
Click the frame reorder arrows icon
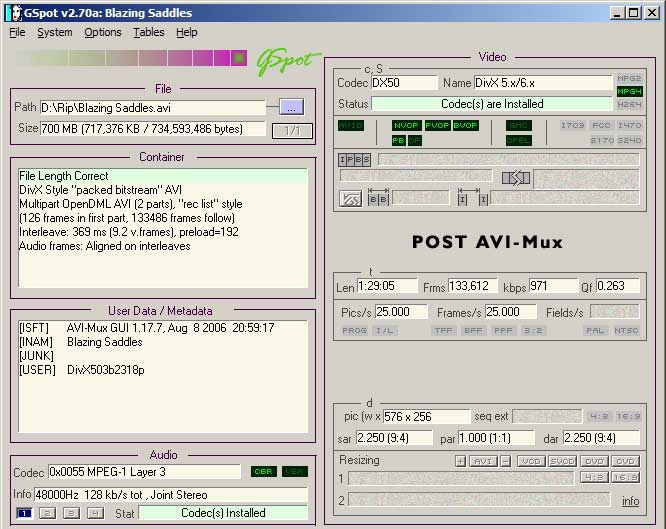click(516, 178)
